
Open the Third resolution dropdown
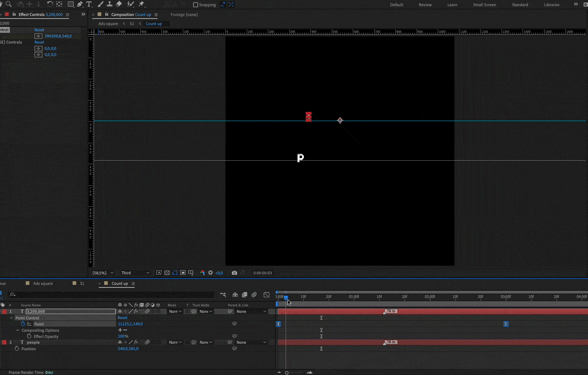135,273
